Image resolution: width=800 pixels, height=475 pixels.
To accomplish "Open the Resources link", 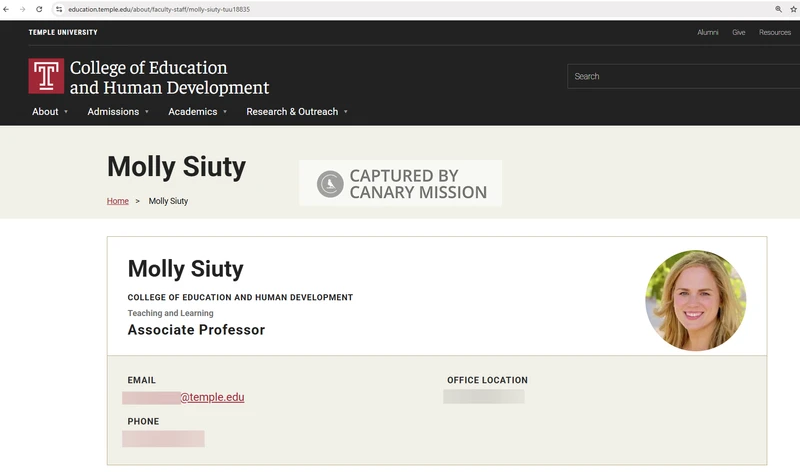I will click(x=774, y=32).
